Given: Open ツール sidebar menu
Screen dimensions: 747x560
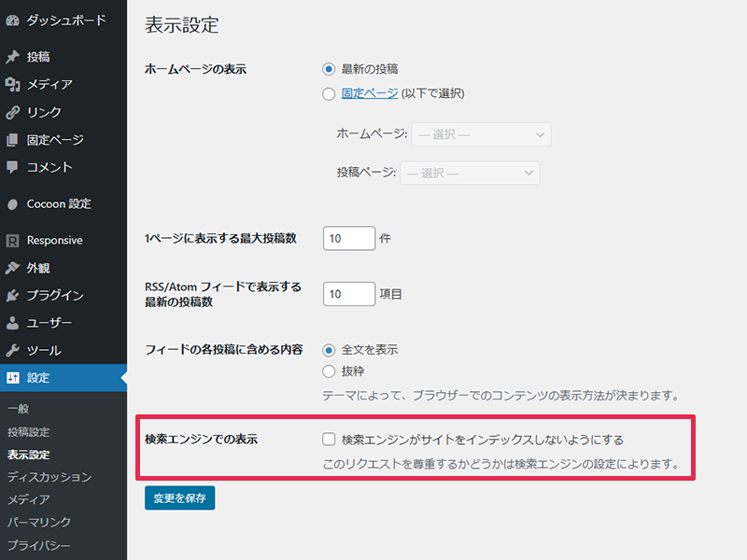Looking at the screenshot, I should click(63, 351).
